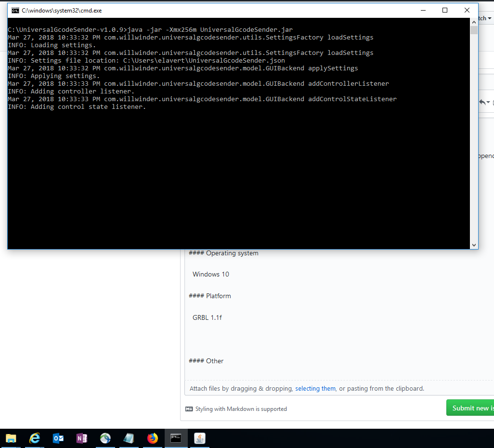The height and width of the screenshot is (448, 494).
Task: Maximize the cmd.exe window
Action: 445,11
